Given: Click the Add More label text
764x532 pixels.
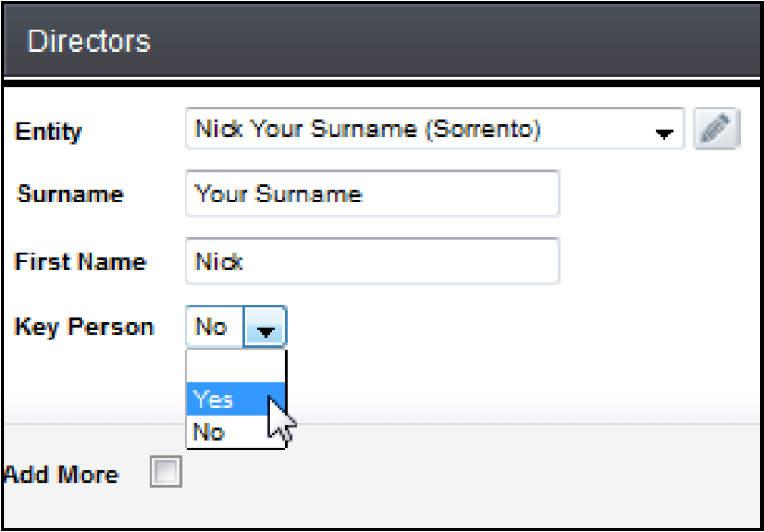Looking at the screenshot, I should pos(61,474).
